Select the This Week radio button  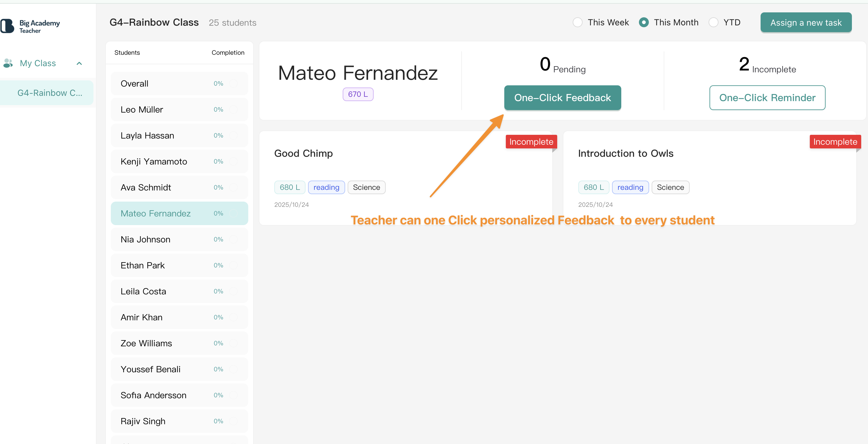click(578, 23)
